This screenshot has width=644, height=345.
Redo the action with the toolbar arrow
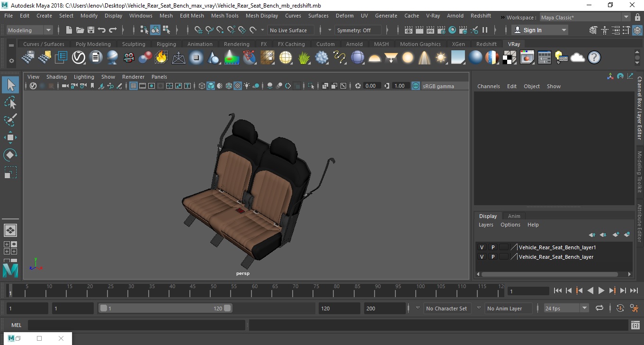(x=113, y=30)
